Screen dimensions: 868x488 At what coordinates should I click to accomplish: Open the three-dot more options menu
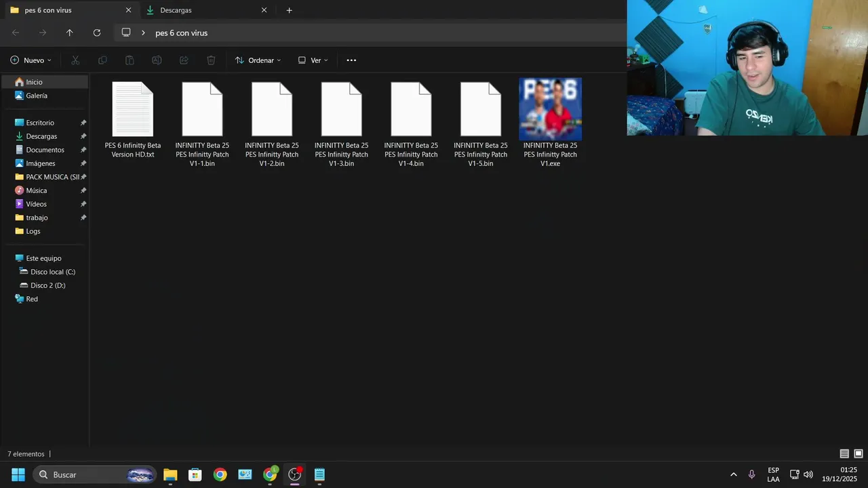point(351,60)
